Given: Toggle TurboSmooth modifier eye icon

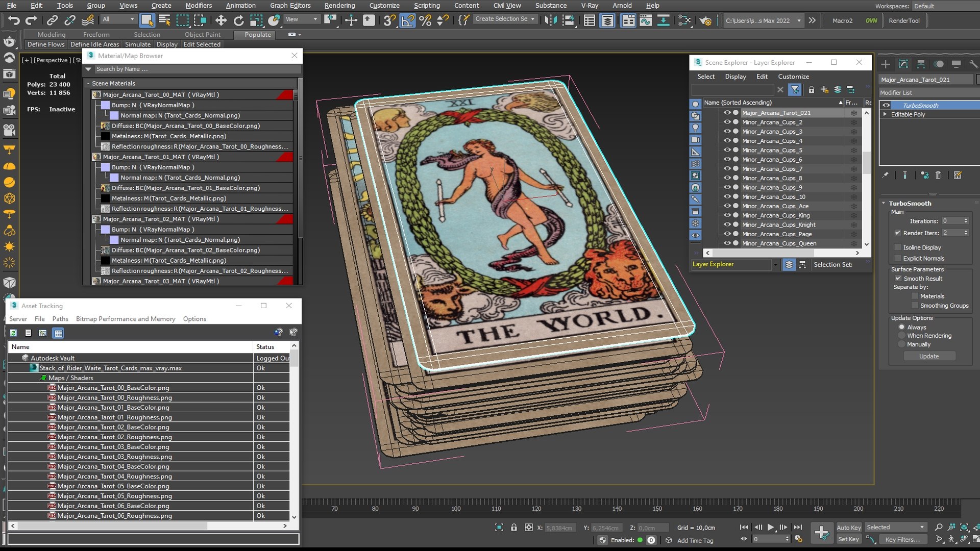Looking at the screenshot, I should (x=886, y=106).
